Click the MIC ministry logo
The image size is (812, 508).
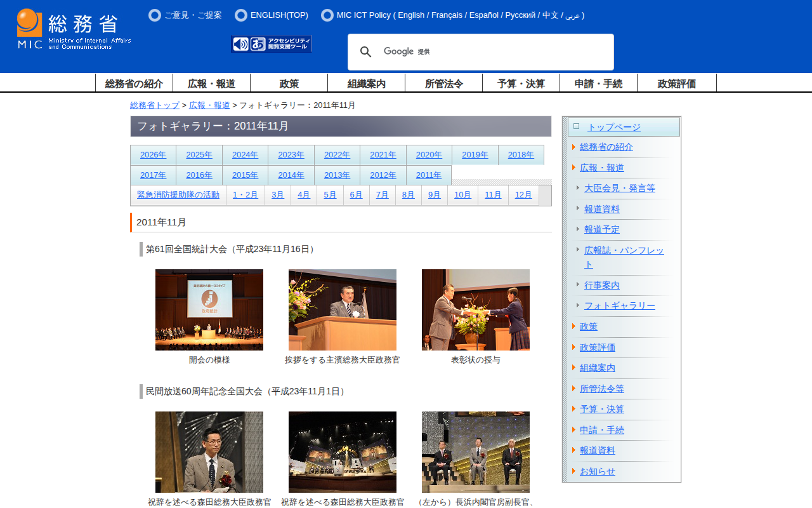[74, 29]
